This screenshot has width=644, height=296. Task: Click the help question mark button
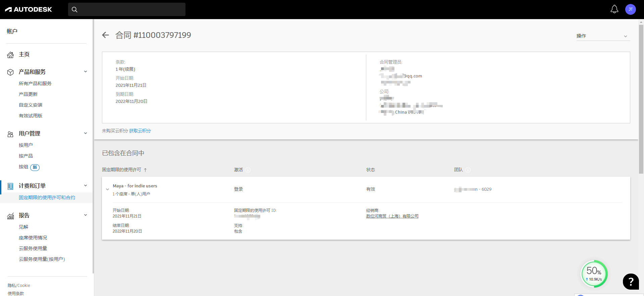631,281
